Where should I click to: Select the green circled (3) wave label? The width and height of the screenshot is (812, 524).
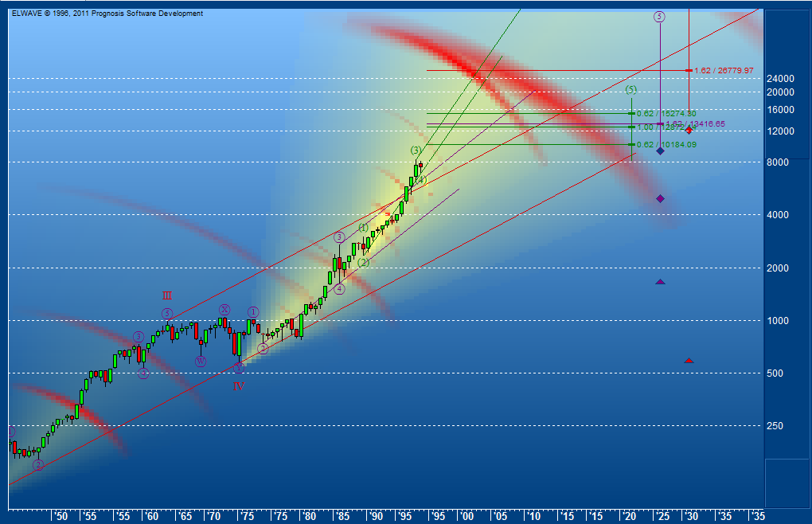click(415, 148)
